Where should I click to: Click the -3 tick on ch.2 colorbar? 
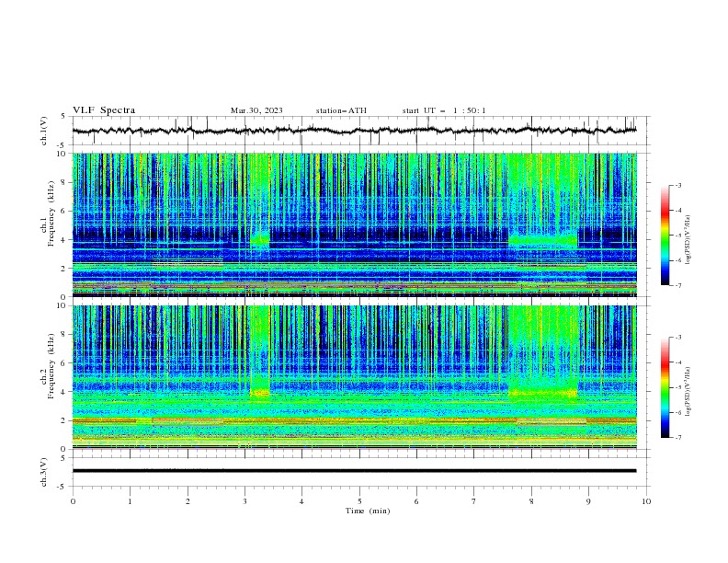tap(678, 338)
